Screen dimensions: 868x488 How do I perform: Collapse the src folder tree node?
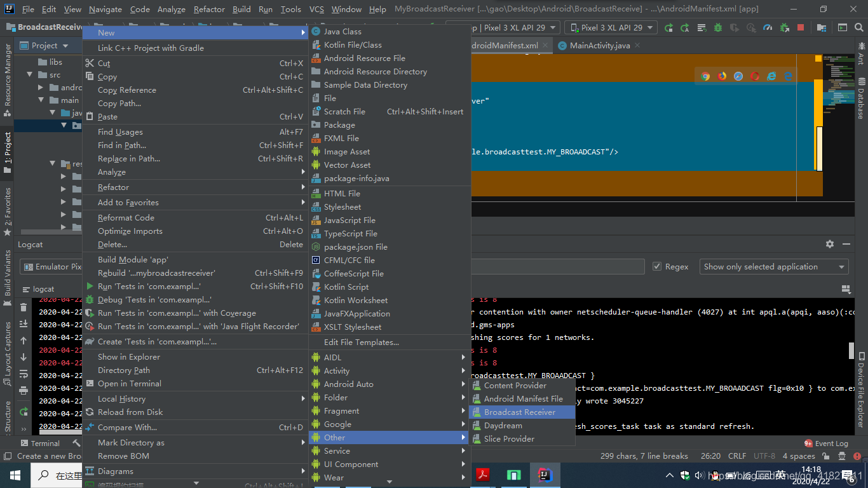click(x=30, y=75)
